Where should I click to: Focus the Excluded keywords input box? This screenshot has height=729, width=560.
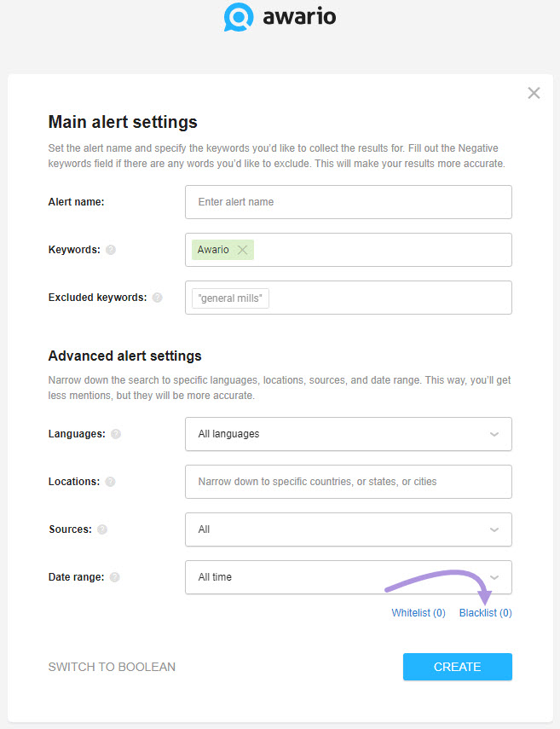349,298
